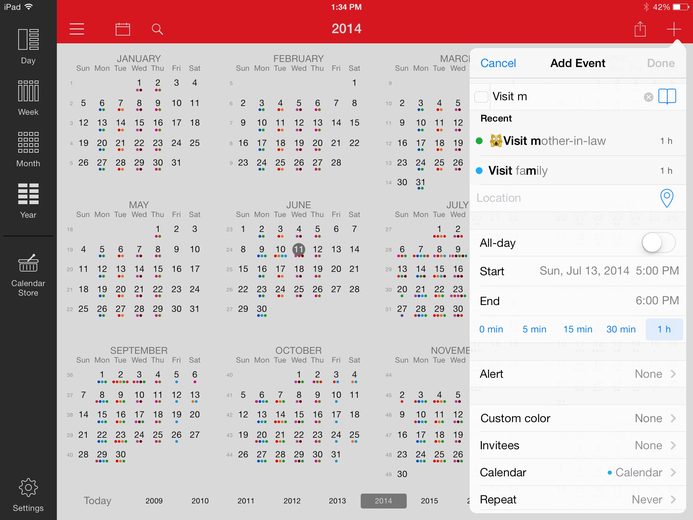The image size is (693, 520).
Task: Go to year 2010
Action: click(200, 501)
